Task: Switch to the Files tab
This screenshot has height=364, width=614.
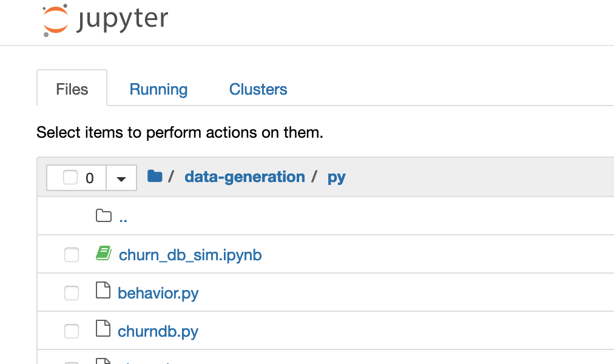Action: [x=72, y=89]
